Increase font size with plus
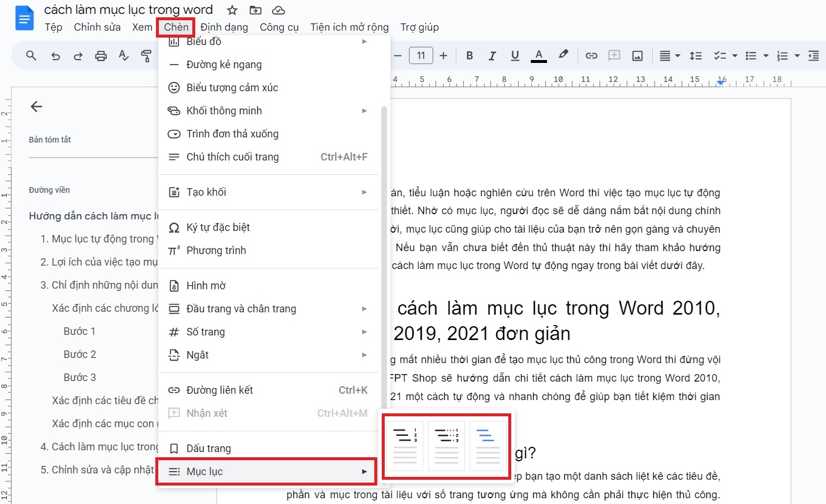 444,55
